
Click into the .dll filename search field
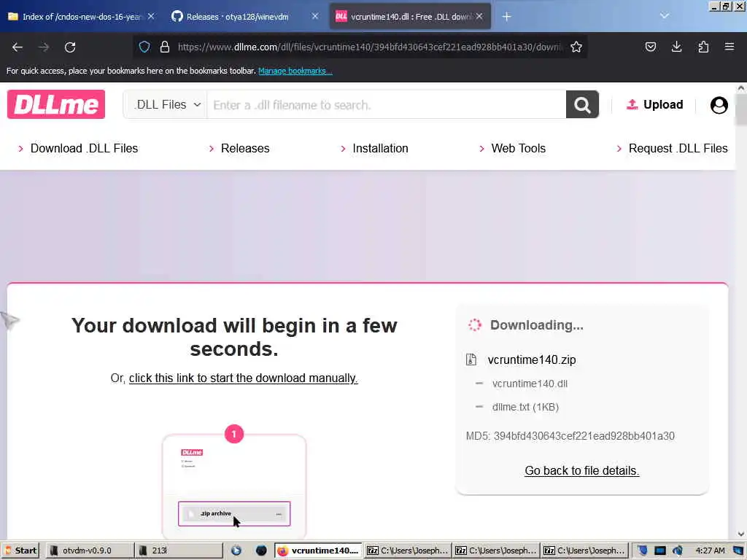click(x=387, y=105)
